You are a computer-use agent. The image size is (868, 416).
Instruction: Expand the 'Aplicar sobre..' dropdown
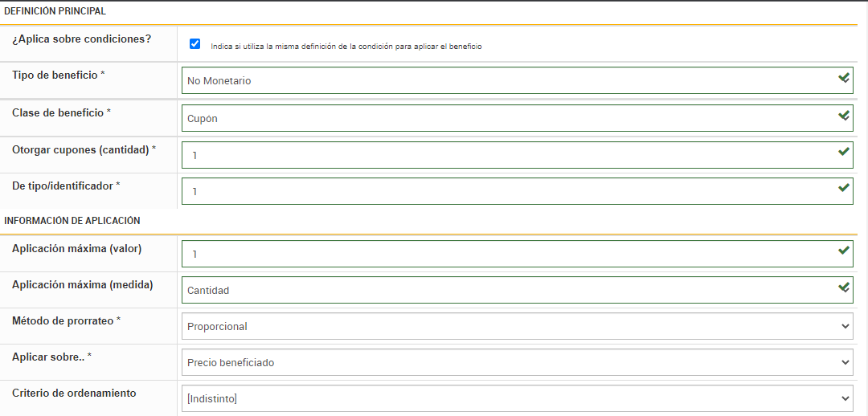517,362
